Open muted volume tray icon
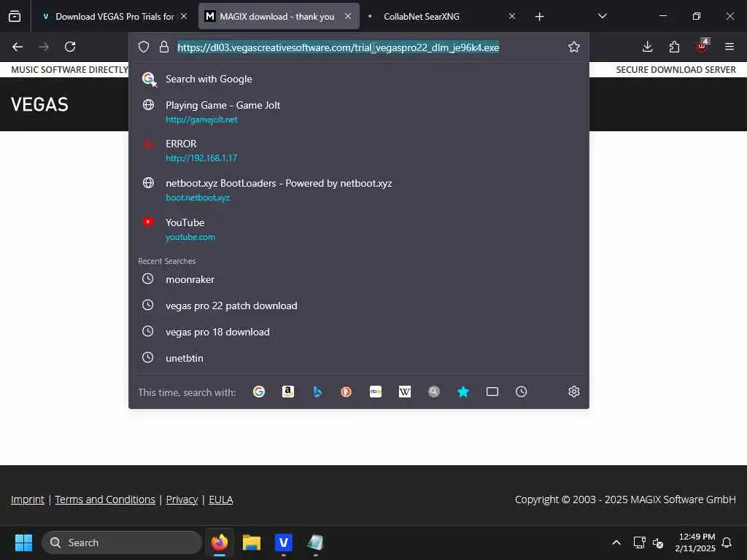This screenshot has width=747, height=560. (x=658, y=542)
